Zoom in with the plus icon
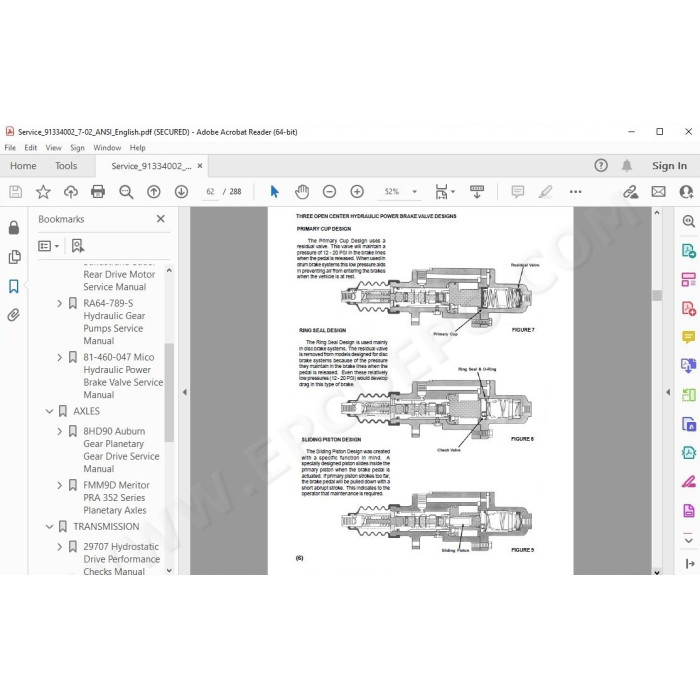 click(357, 192)
